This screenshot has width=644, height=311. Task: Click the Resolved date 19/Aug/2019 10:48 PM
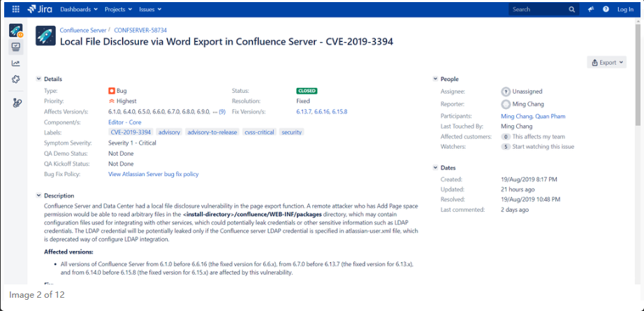531,199
